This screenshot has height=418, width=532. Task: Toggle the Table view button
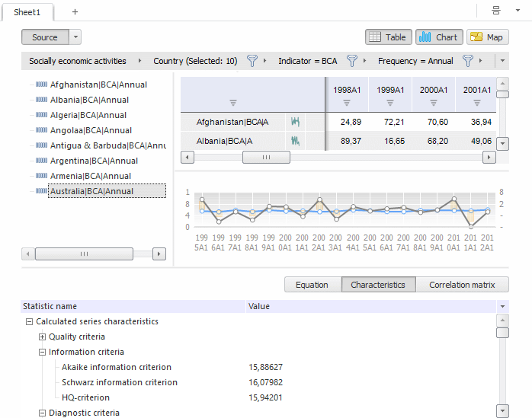[389, 37]
